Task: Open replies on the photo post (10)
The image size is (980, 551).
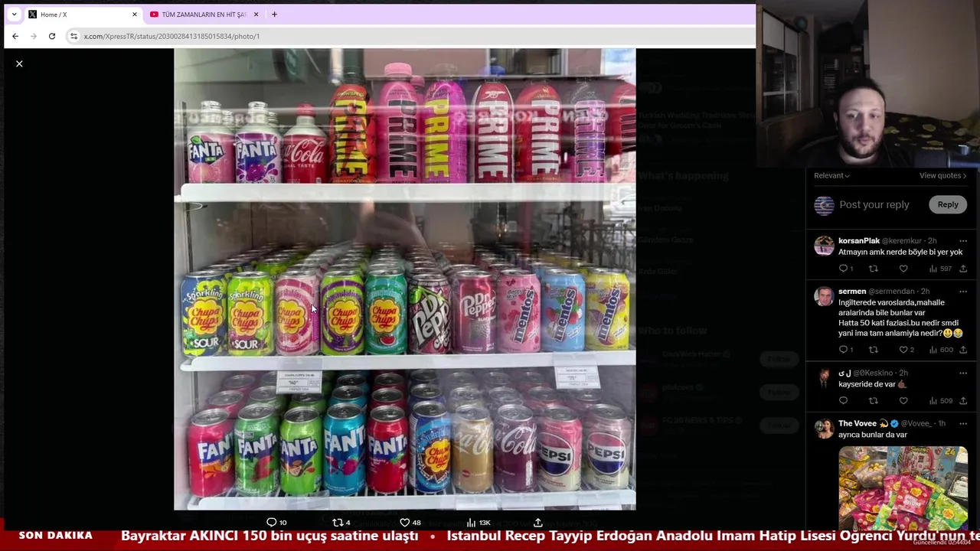Action: point(276,522)
